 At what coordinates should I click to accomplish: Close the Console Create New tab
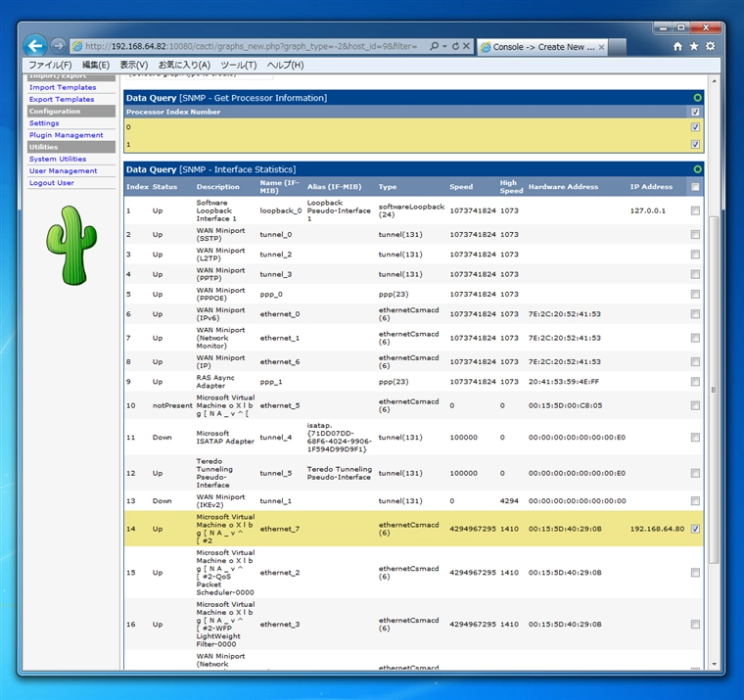[x=601, y=47]
